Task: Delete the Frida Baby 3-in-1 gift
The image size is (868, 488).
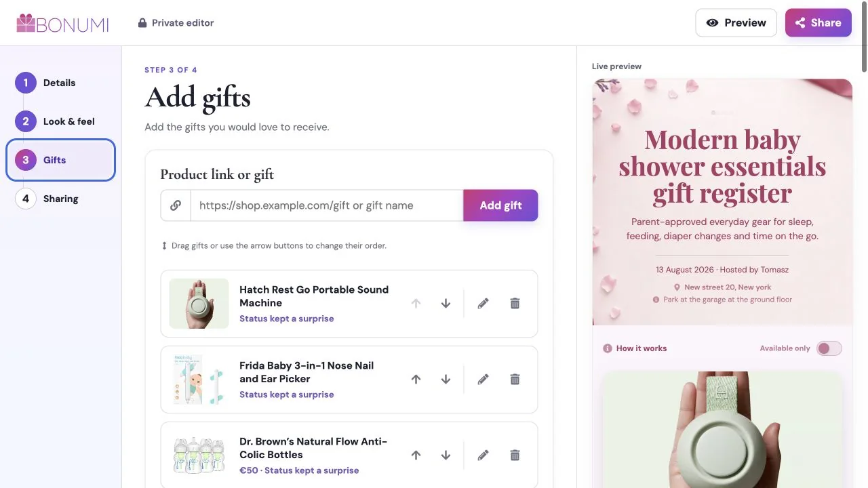Action: (515, 380)
